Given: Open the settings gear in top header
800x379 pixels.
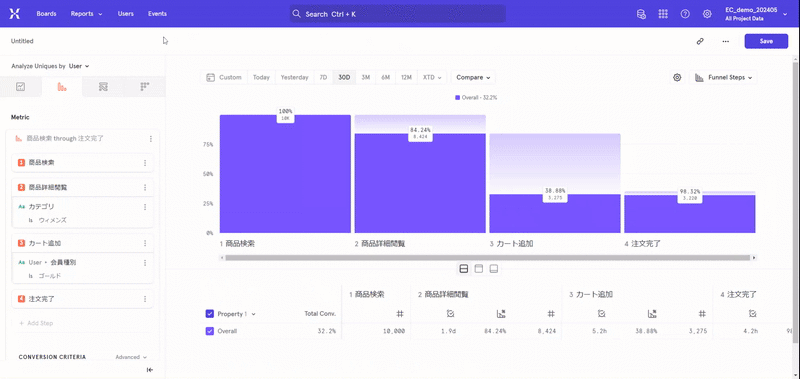Looking at the screenshot, I should pyautogui.click(x=707, y=14).
